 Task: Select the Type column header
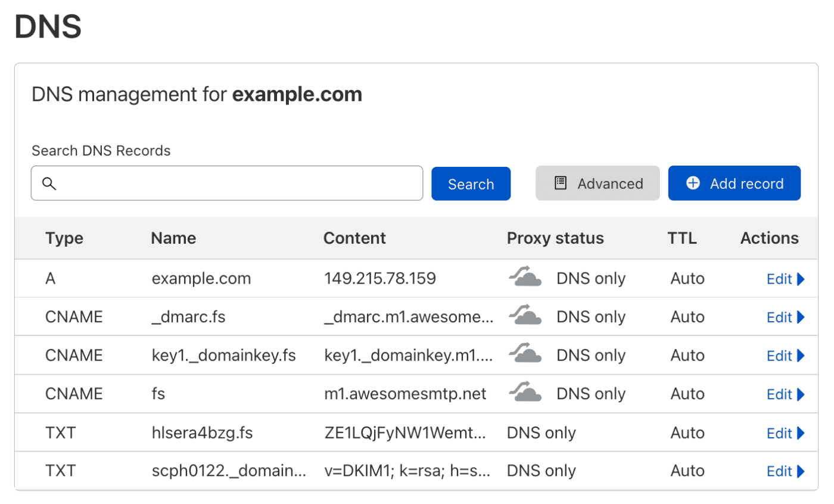click(64, 238)
